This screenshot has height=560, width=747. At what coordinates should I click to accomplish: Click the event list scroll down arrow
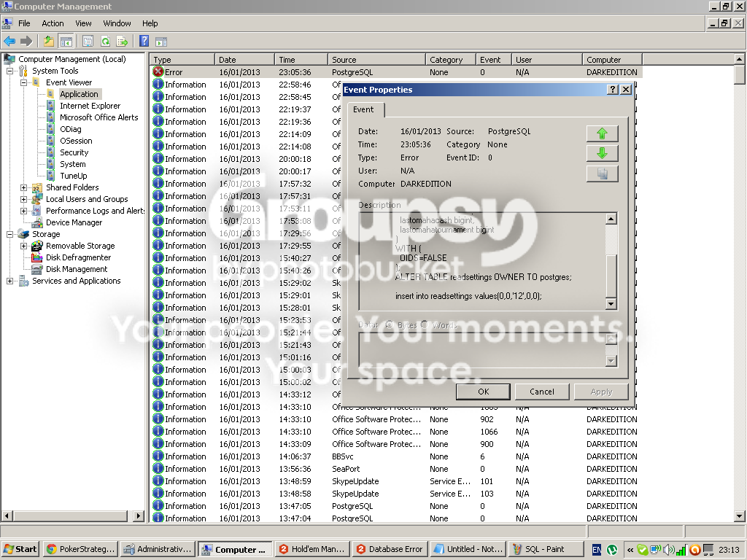pyautogui.click(x=739, y=516)
